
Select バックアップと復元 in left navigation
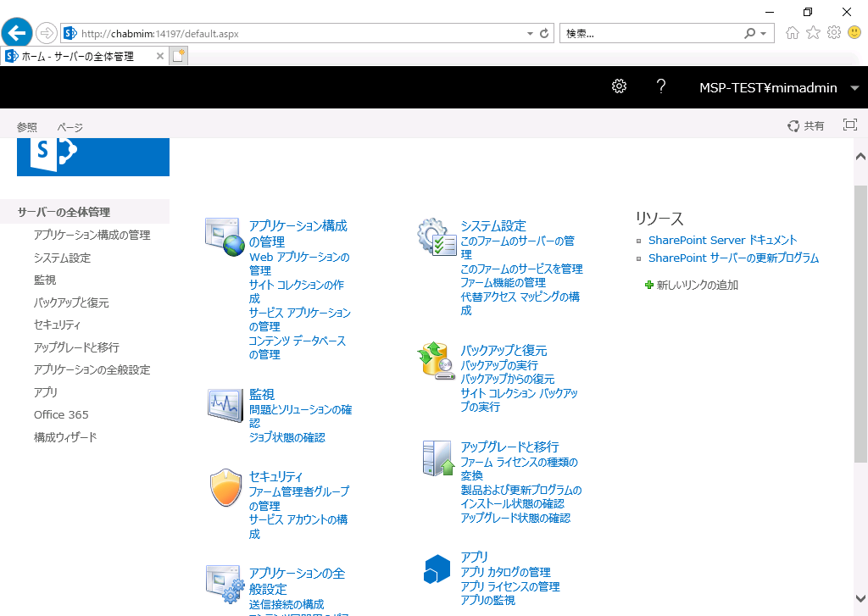(x=71, y=302)
